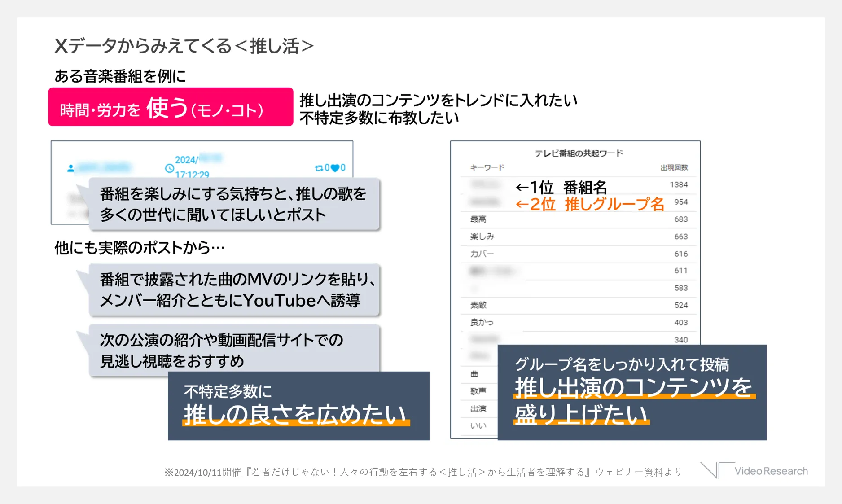
Task: Click the dark box 推し出演のコンテンツを盛り上げたい
Action: 632,392
